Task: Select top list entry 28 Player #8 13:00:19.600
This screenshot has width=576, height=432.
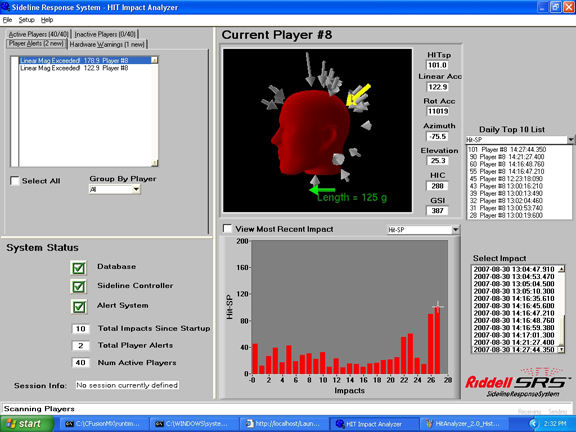Action: coord(519,216)
